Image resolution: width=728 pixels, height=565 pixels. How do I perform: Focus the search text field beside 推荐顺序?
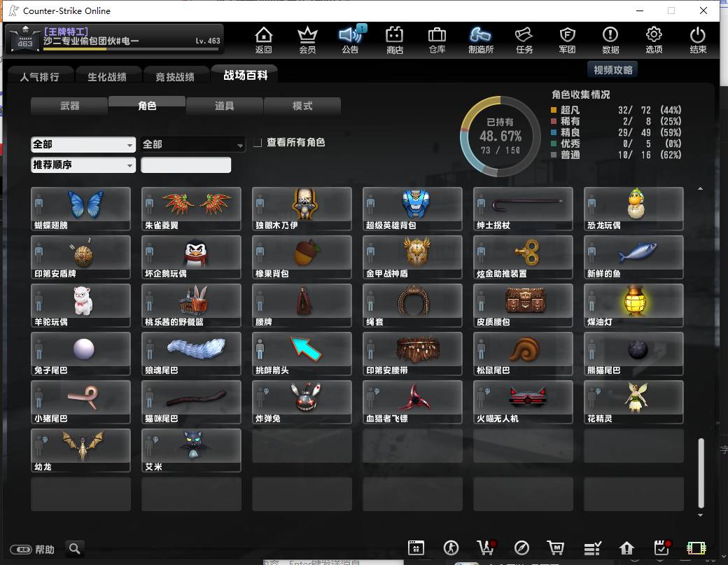pos(185,165)
